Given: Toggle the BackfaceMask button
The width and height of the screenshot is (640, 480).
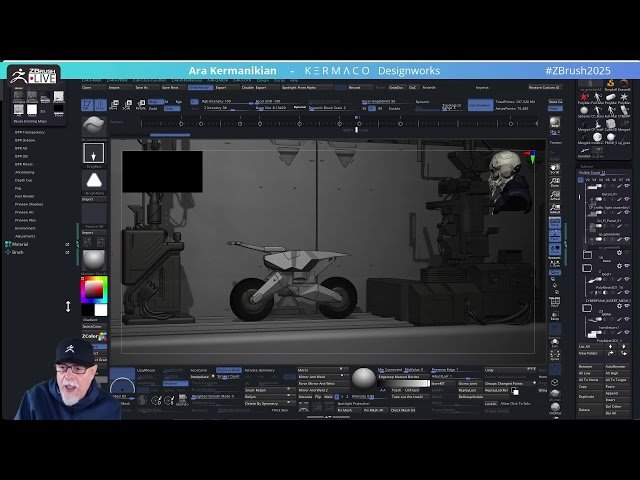Looking at the screenshot, I should pyautogui.click(x=228, y=370).
